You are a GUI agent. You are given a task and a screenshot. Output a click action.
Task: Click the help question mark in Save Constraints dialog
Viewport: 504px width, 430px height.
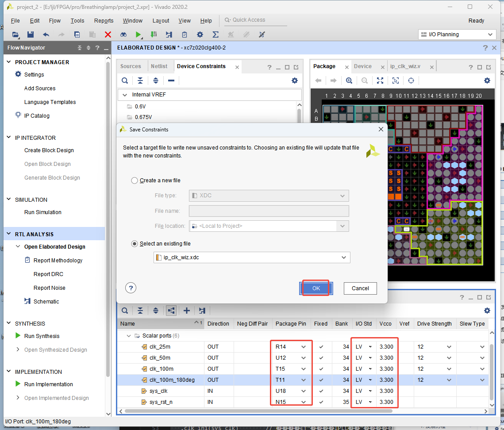pyautogui.click(x=131, y=288)
